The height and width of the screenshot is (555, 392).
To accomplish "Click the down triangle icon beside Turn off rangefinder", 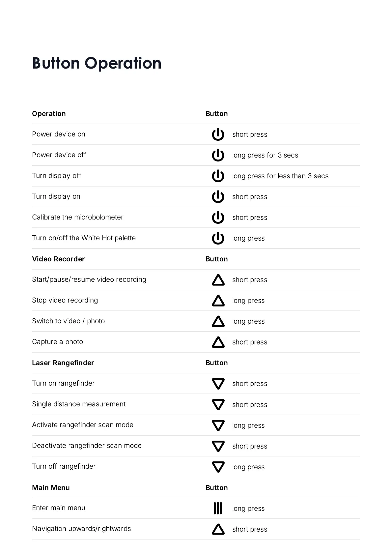I will click(218, 467).
